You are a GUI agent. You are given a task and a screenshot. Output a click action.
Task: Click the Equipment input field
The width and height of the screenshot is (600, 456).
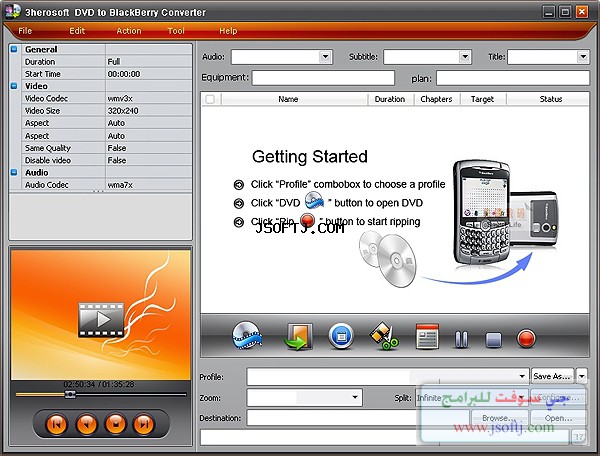323,78
